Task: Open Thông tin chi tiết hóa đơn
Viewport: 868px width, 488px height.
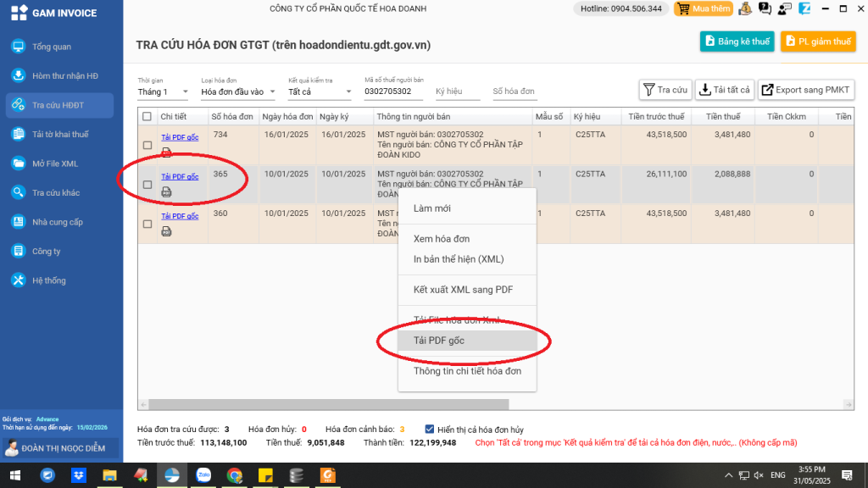Action: pos(467,371)
